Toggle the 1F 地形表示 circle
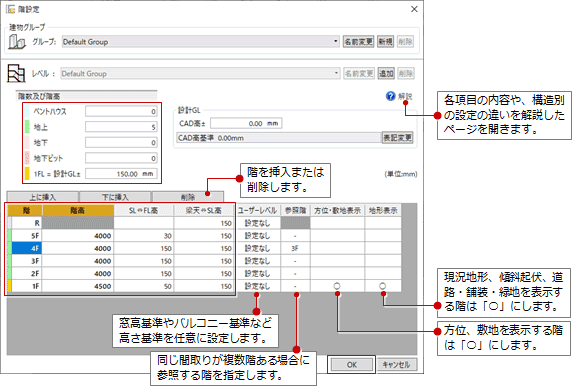The image size is (572, 390). pyautogui.click(x=382, y=286)
